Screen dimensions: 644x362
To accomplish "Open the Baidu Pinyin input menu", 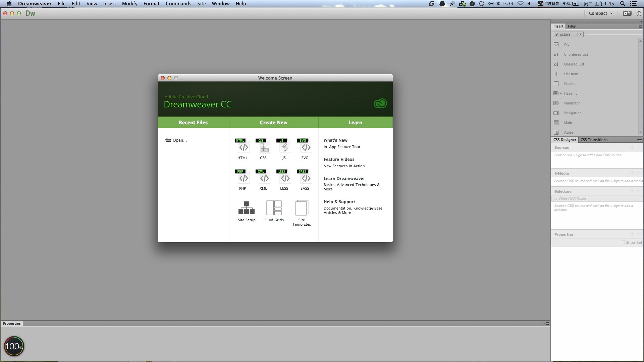I will point(548,4).
